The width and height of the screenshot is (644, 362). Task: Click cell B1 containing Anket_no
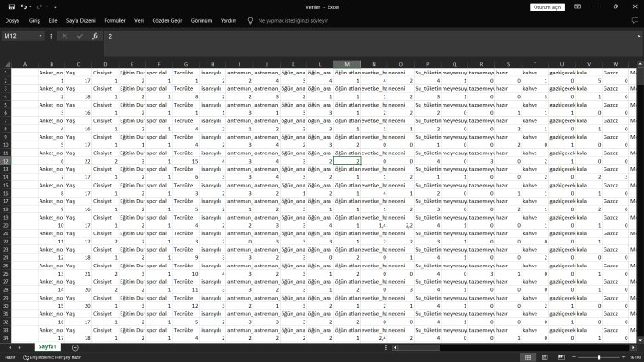pos(51,73)
